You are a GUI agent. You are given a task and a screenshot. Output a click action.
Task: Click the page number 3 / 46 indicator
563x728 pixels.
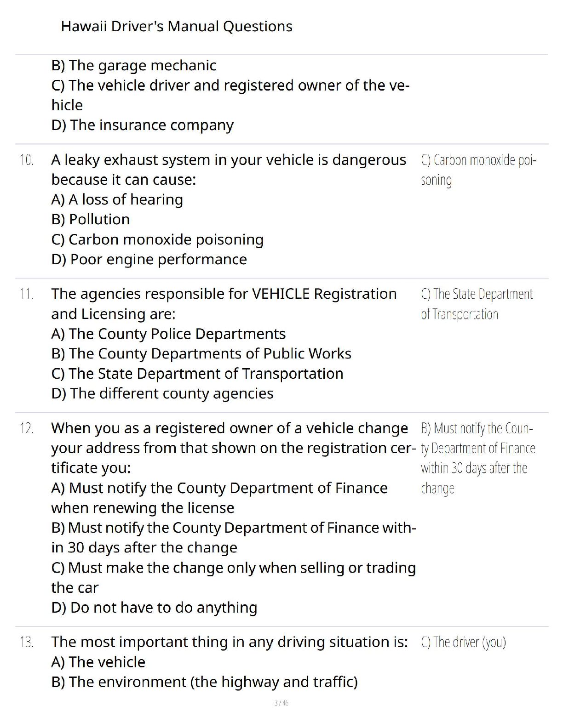[281, 703]
